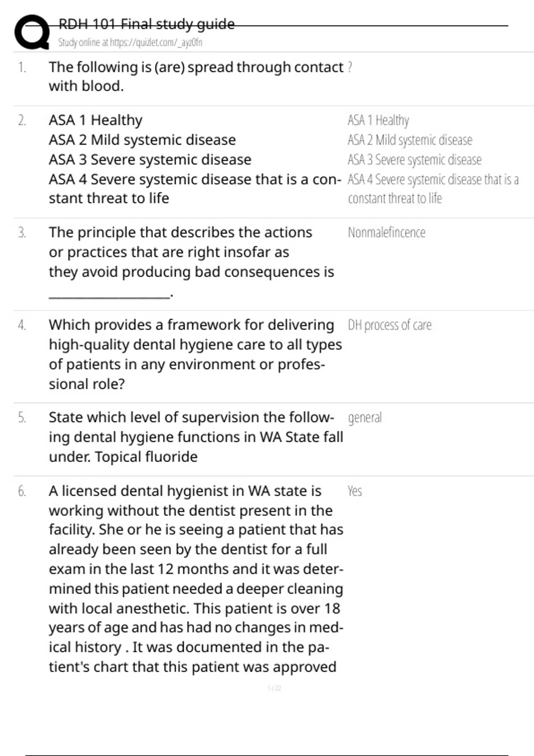Screen dimensions: 534x756
Task: Open the quizlet.com study online link
Action: click(x=130, y=42)
